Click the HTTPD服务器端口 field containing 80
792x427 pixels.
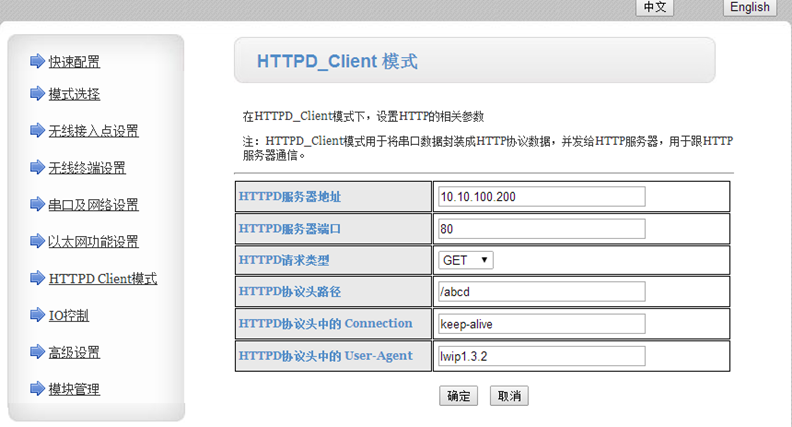(542, 228)
